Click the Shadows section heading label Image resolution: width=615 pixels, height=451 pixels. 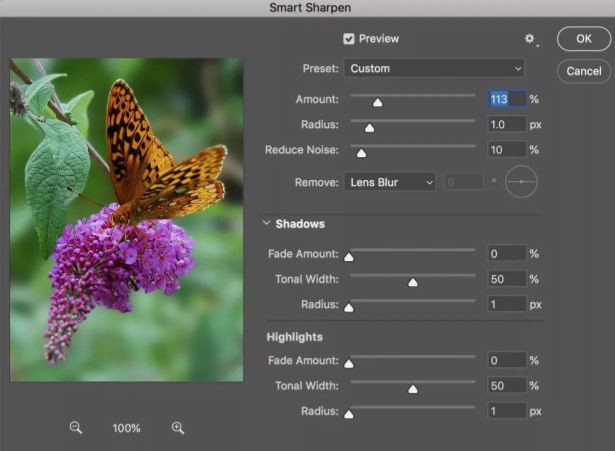coord(300,224)
